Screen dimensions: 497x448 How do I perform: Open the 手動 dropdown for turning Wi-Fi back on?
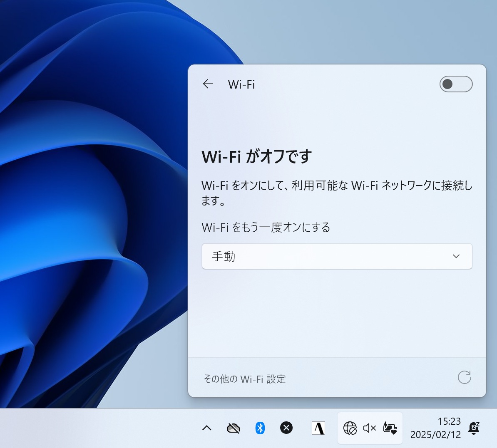point(337,256)
